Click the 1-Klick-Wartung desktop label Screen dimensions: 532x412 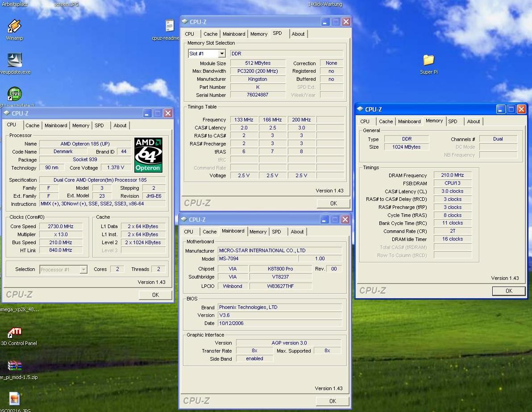pyautogui.click(x=325, y=4)
